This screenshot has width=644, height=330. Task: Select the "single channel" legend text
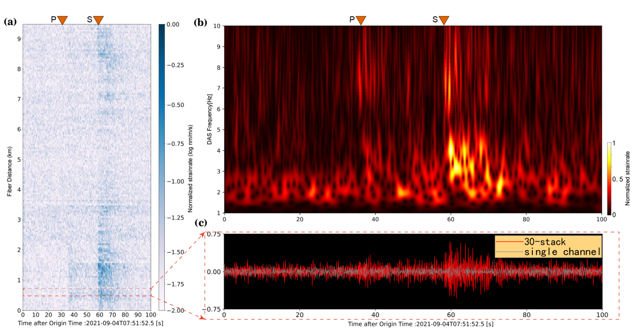[562, 252]
